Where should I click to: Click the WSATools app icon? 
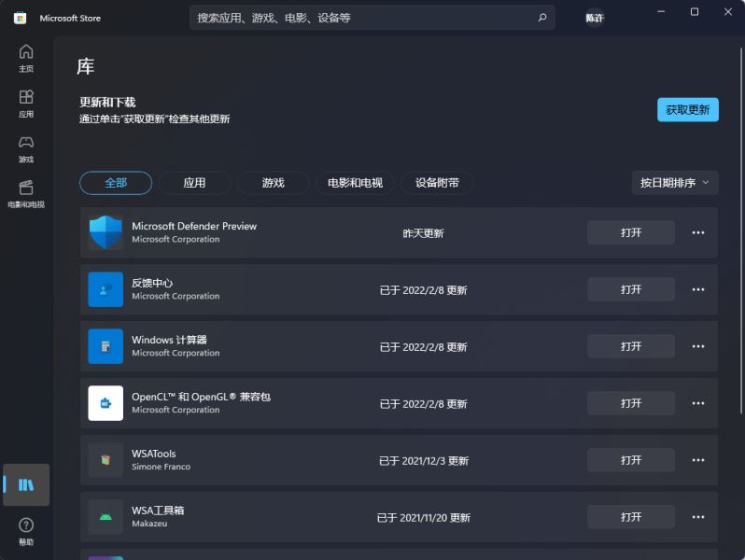pyautogui.click(x=105, y=460)
